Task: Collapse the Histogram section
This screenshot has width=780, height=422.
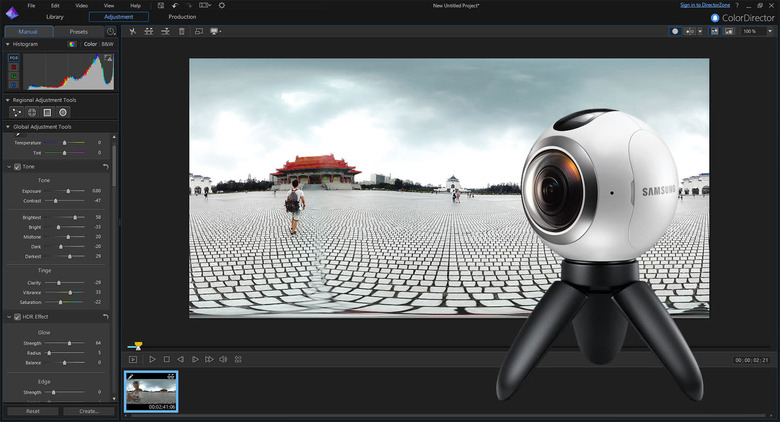Action: (9, 44)
